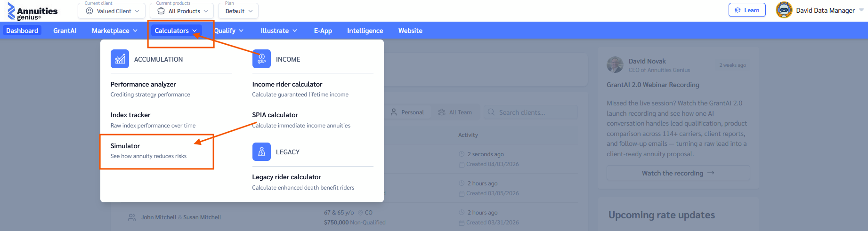Go to the Dashboard tab

point(22,31)
